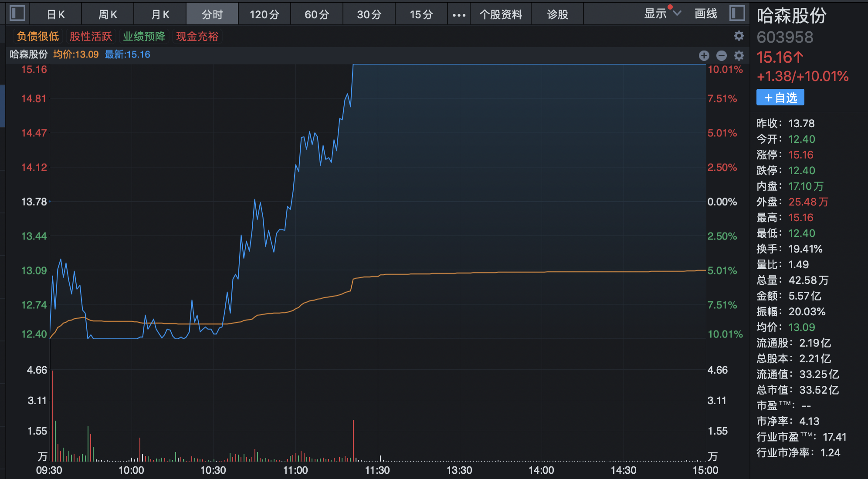Select the 60分 period tab
Screen dimensions: 868x479
point(317,15)
